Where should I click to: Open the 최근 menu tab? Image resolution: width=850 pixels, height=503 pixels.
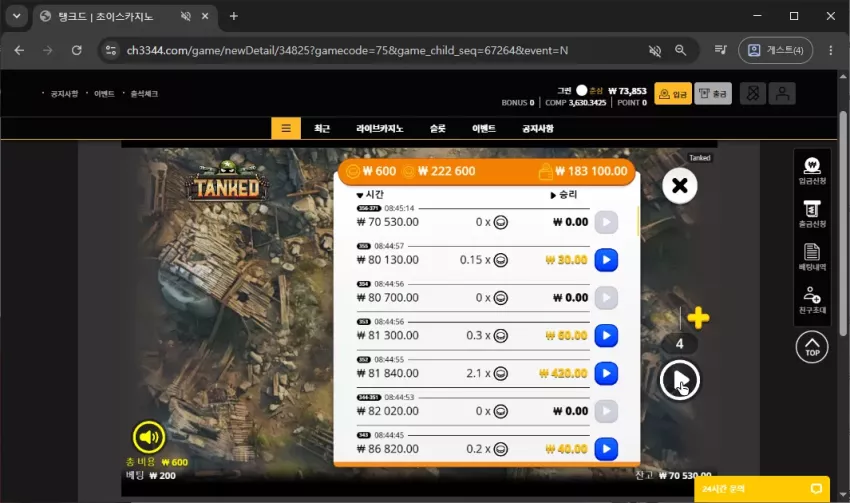click(322, 128)
